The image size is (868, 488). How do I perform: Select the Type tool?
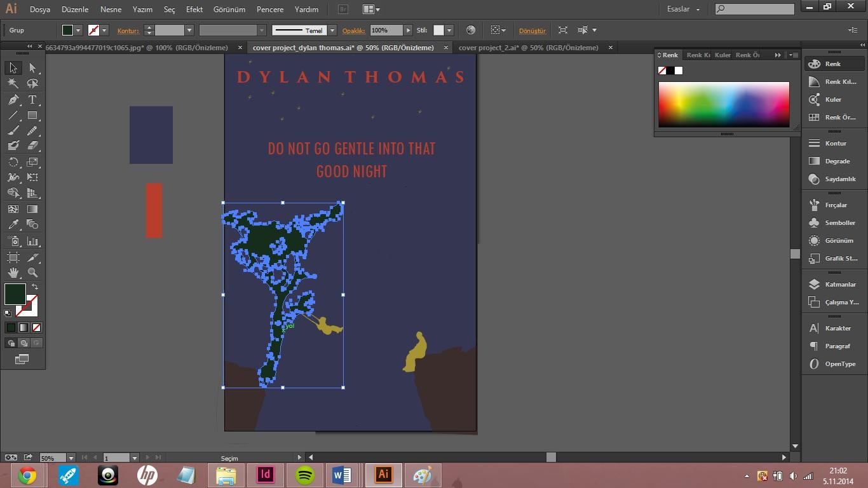pos(32,100)
